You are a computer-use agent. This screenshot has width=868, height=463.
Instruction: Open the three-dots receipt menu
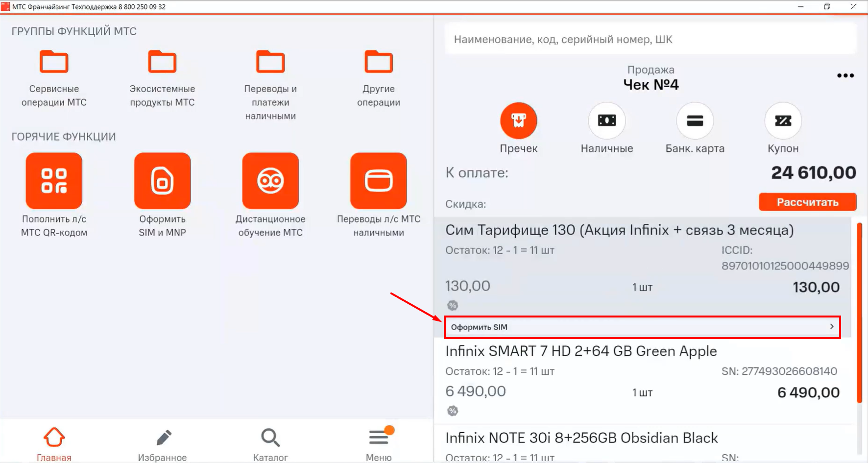click(845, 75)
